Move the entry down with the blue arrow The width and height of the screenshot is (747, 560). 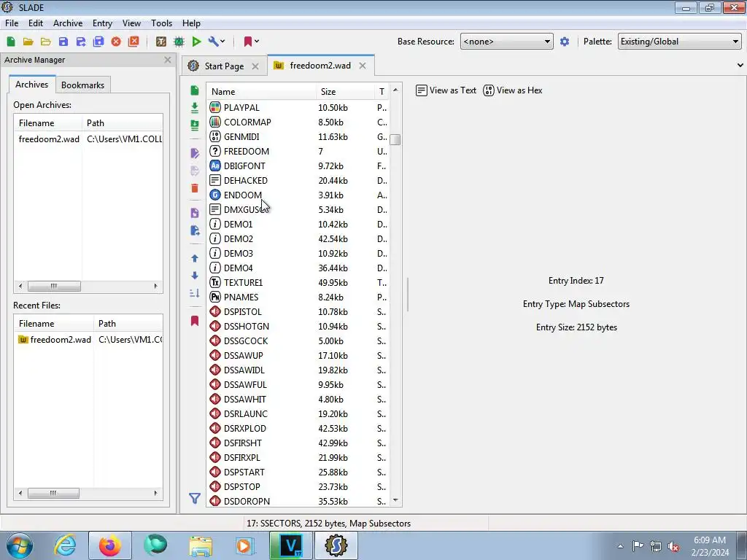(x=194, y=275)
